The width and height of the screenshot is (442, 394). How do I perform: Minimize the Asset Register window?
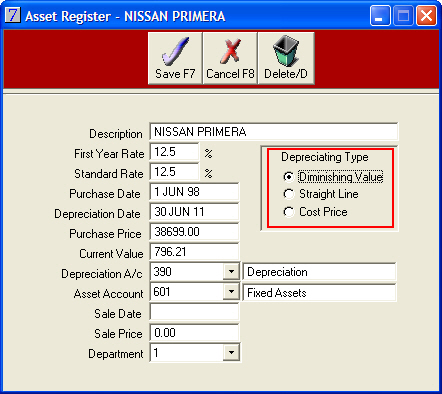click(380, 16)
